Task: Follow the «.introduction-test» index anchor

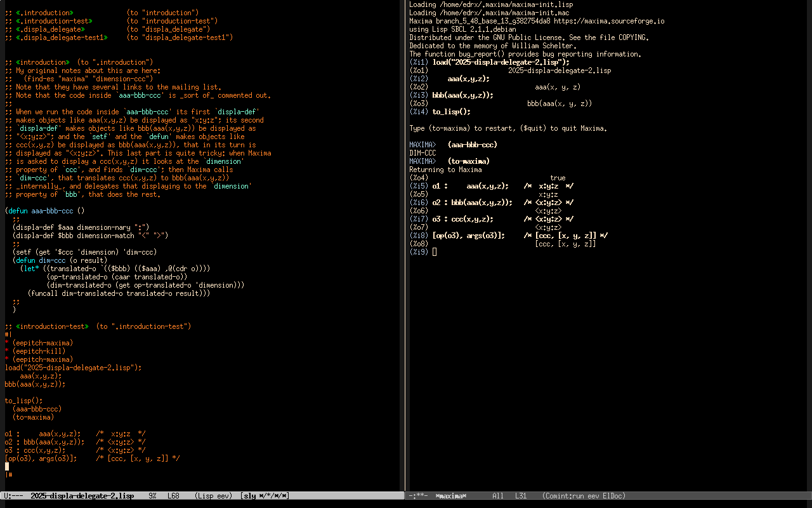Action: click(x=54, y=21)
